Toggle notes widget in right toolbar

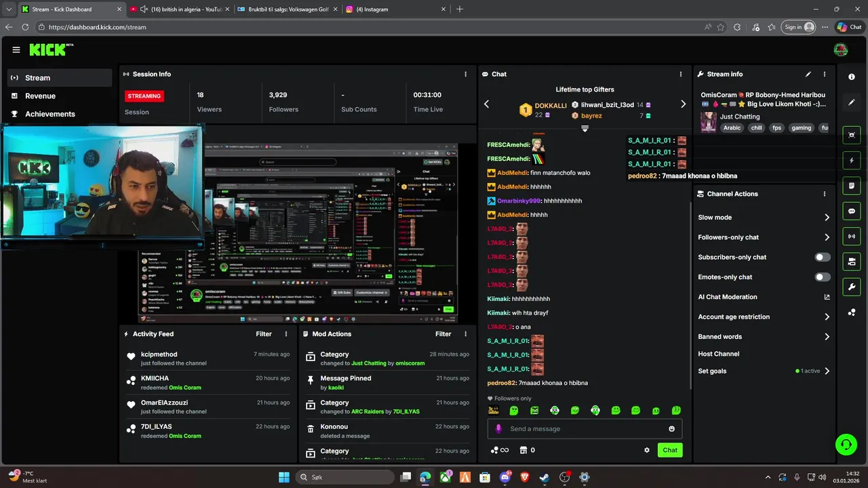(x=852, y=186)
